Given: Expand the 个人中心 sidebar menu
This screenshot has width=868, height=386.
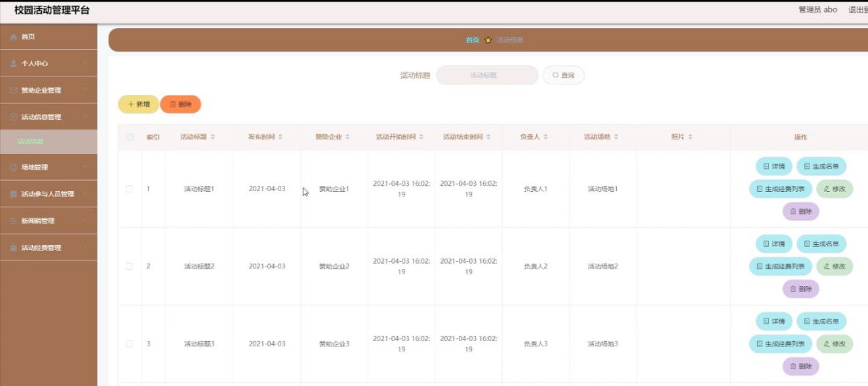Looking at the screenshot, I should [x=48, y=63].
